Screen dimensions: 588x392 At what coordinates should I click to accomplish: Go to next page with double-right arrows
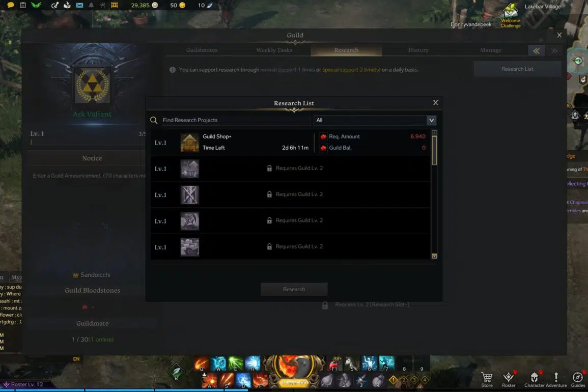pyautogui.click(x=554, y=50)
